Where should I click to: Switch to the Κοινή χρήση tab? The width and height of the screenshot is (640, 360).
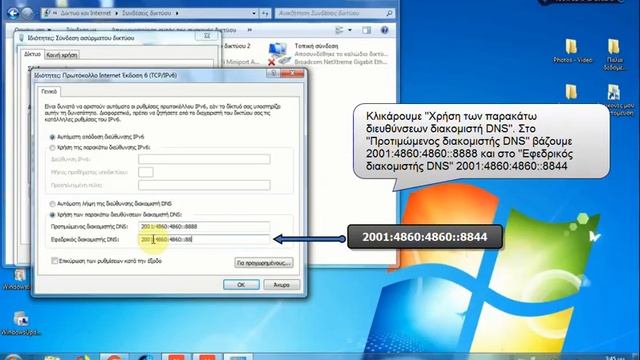[62, 55]
